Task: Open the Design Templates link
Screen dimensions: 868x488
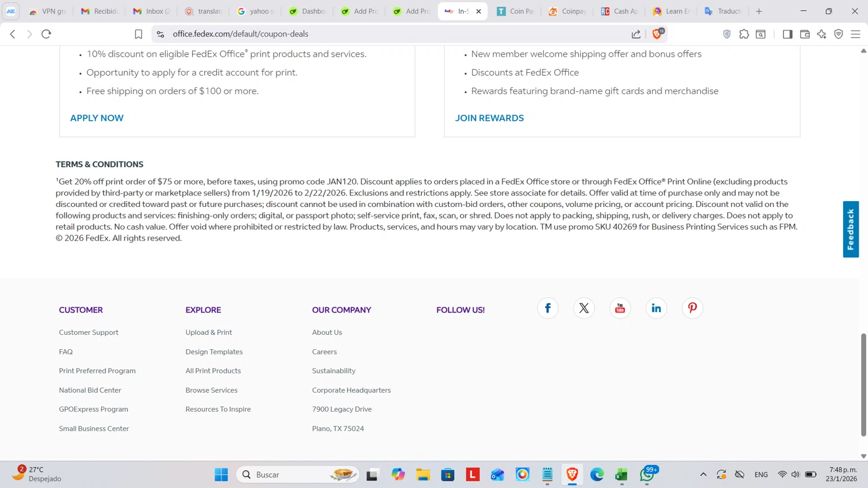Action: click(x=214, y=352)
